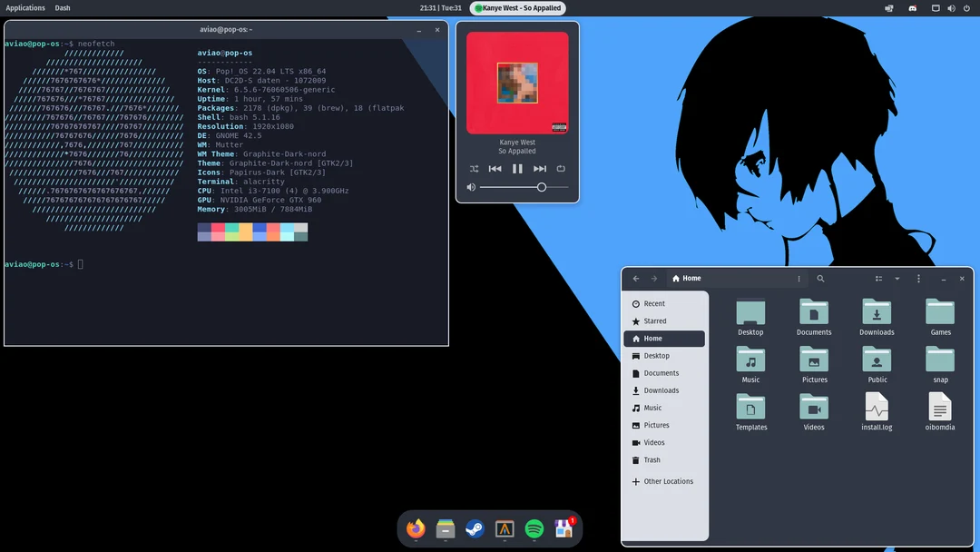Switch file view using the grid icon
Image resolution: width=980 pixels, height=552 pixels.
tap(877, 278)
